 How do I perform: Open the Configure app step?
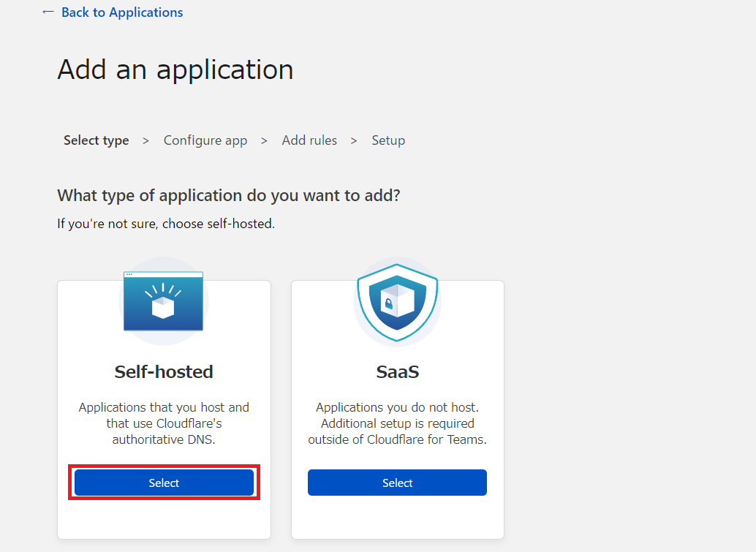tap(205, 140)
